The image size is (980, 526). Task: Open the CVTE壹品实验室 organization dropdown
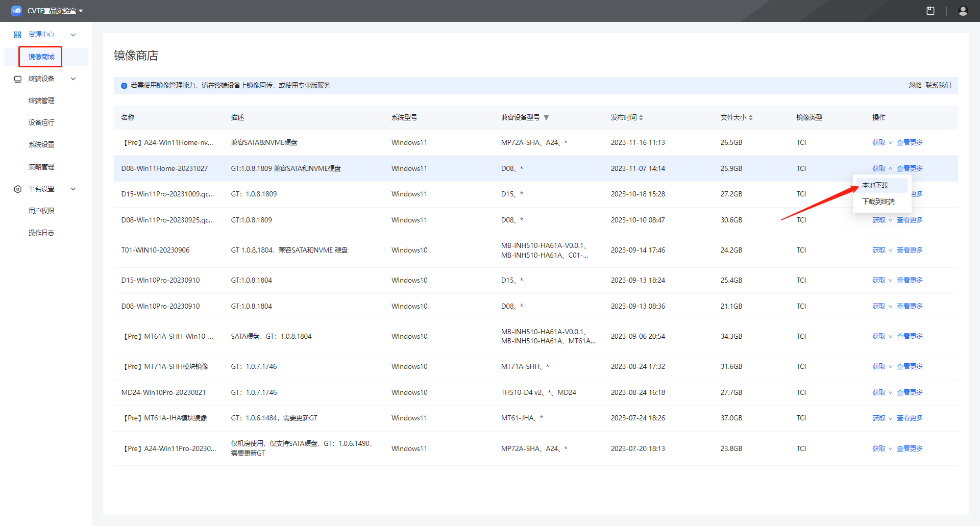[x=55, y=11]
